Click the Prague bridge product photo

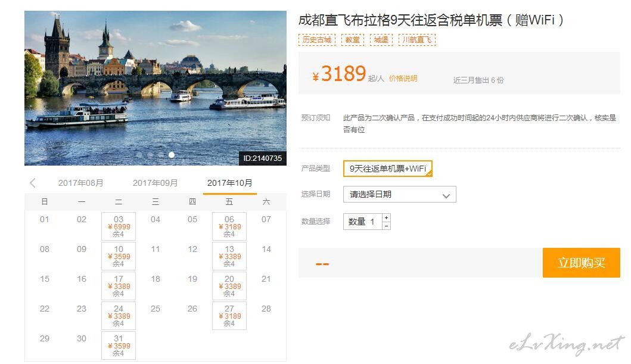click(x=156, y=88)
